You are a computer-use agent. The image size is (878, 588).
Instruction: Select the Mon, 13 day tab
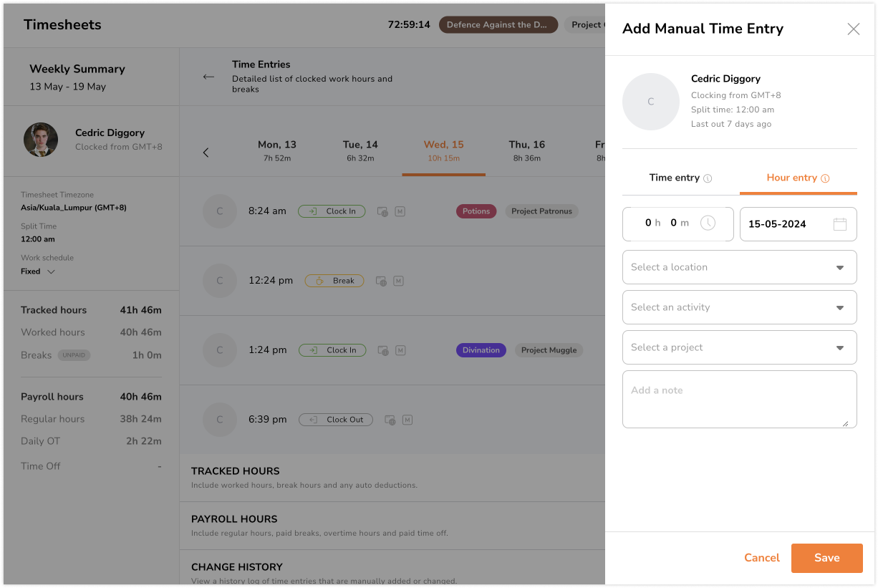(x=276, y=150)
